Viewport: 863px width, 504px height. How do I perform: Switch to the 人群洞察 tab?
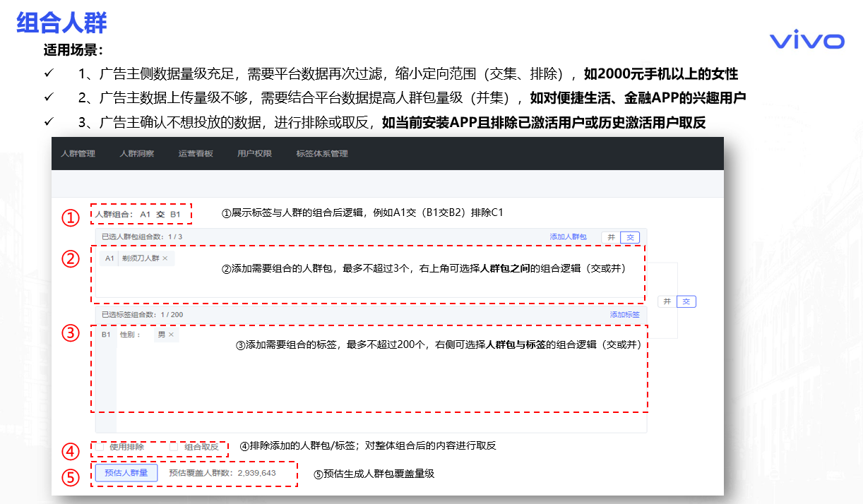click(137, 154)
